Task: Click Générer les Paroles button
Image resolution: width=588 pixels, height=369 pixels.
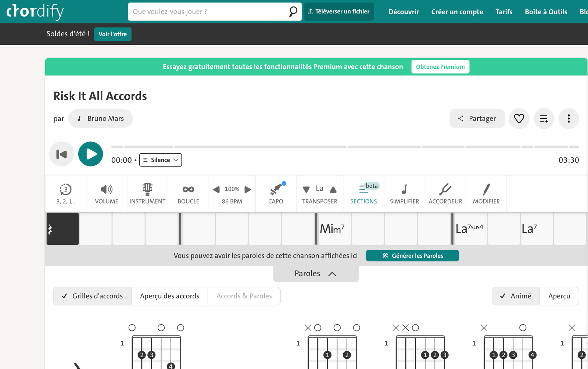Action: 412,256
